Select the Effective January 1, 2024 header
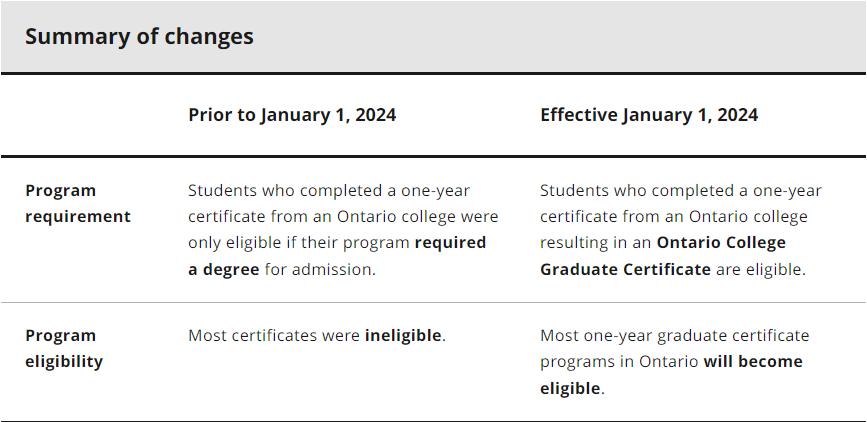The width and height of the screenshot is (867, 422). point(649,115)
